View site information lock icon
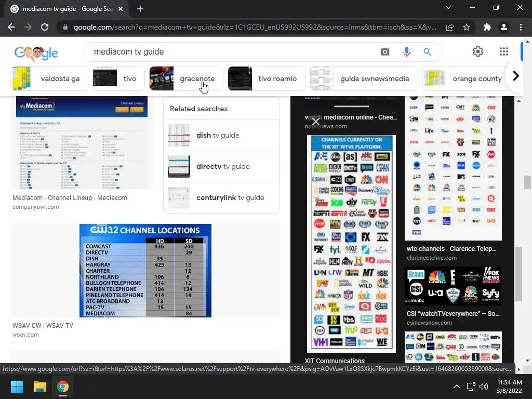Viewport: 532px width, 399px height. [65, 27]
